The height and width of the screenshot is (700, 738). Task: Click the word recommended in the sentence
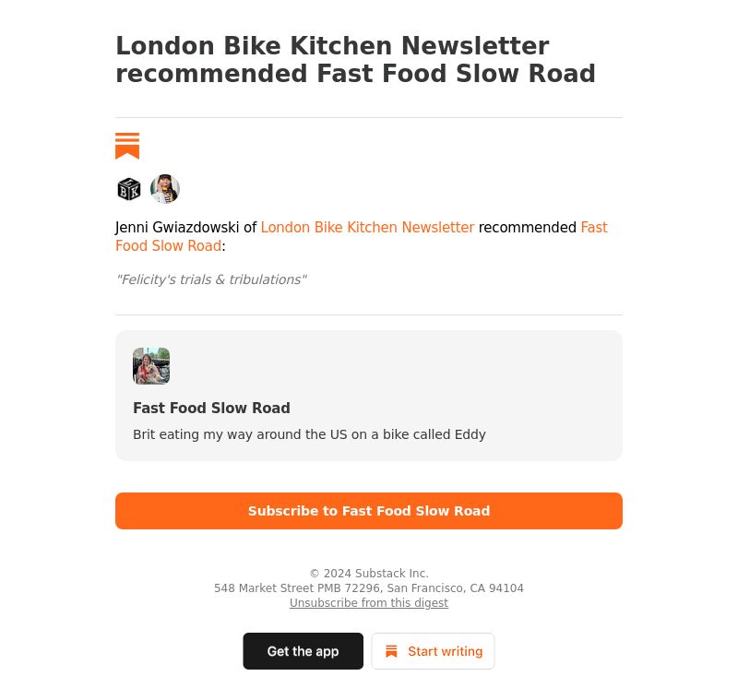[x=527, y=227]
